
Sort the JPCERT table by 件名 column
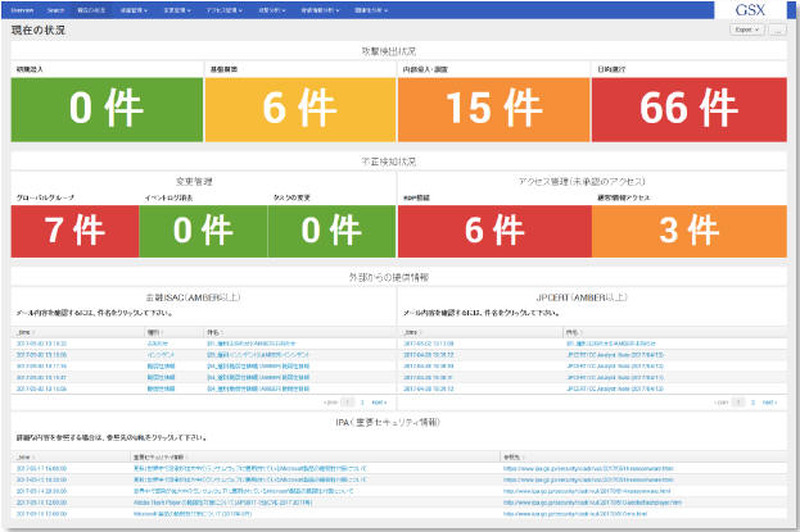pos(573,331)
